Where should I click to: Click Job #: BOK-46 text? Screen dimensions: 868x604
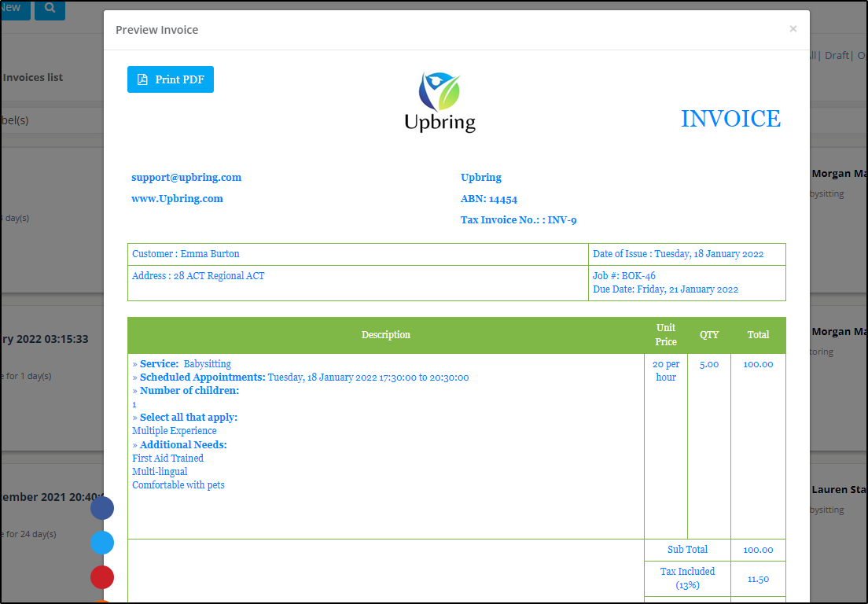624,276
